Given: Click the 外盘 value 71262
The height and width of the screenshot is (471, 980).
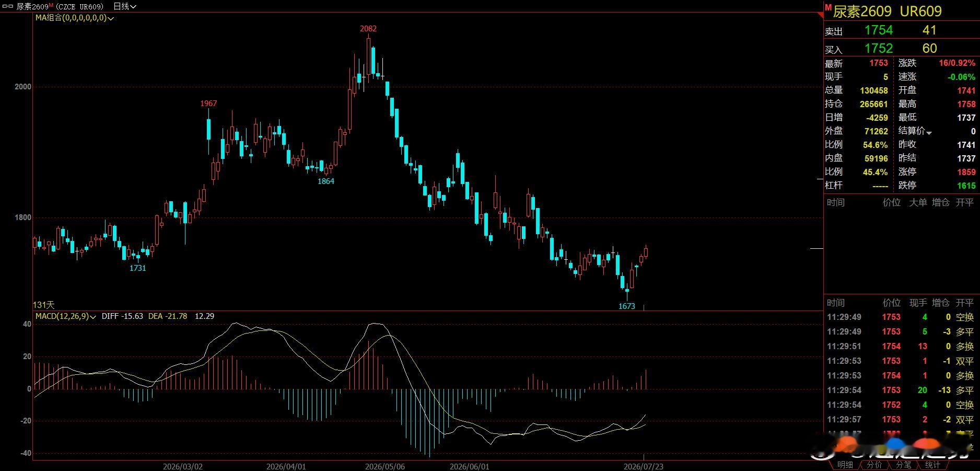Looking at the screenshot, I should [x=876, y=131].
